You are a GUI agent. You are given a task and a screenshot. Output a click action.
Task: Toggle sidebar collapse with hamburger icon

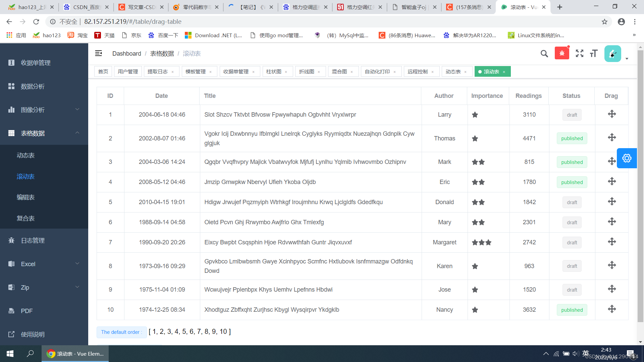coord(98,53)
